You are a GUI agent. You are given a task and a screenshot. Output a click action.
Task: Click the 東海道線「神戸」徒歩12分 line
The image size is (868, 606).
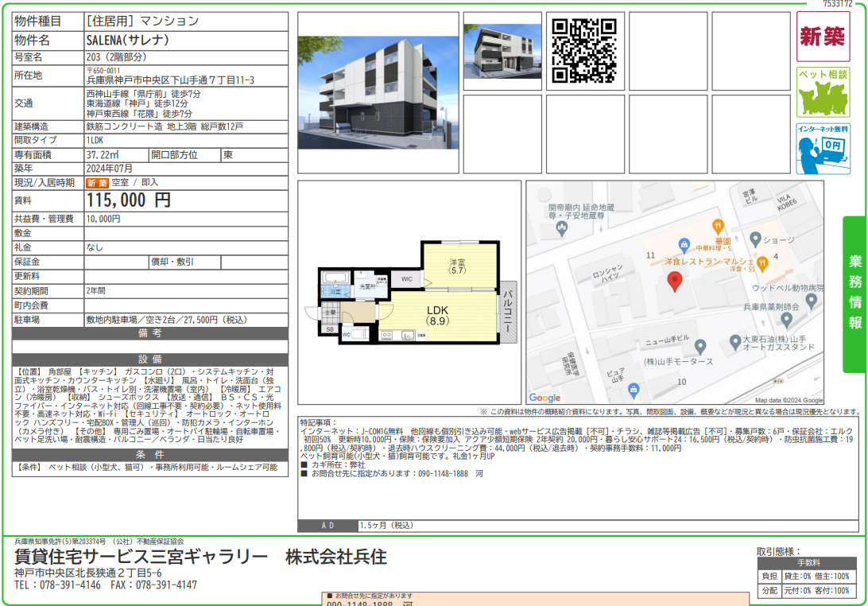[x=138, y=103]
